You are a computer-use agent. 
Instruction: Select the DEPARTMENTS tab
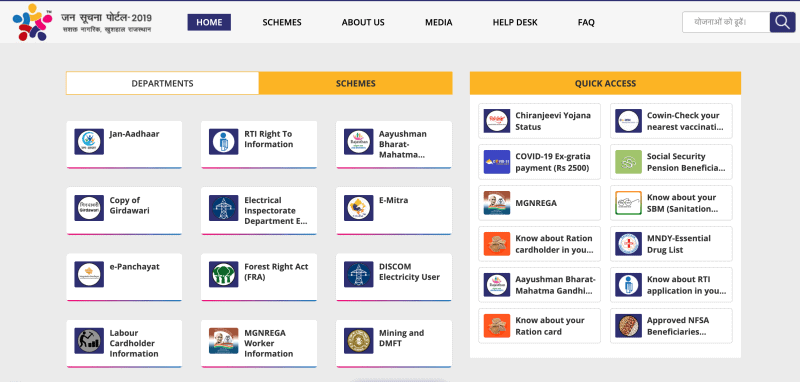(x=162, y=83)
